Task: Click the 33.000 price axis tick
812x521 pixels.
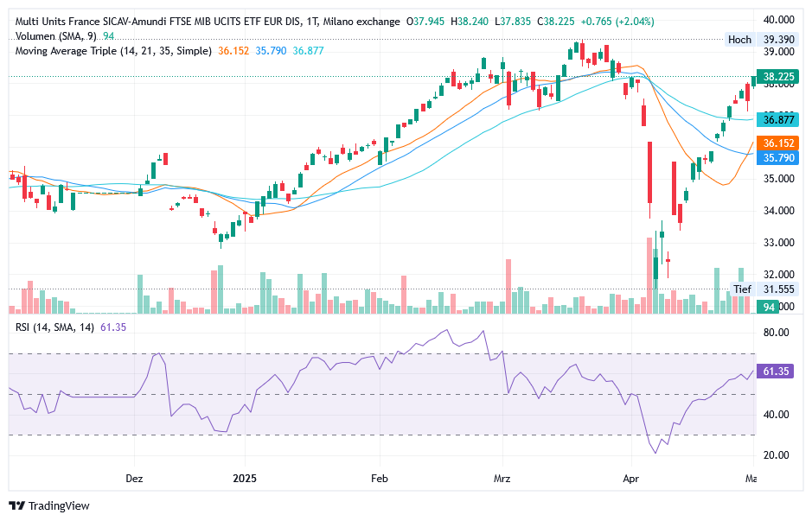Action: 779,243
